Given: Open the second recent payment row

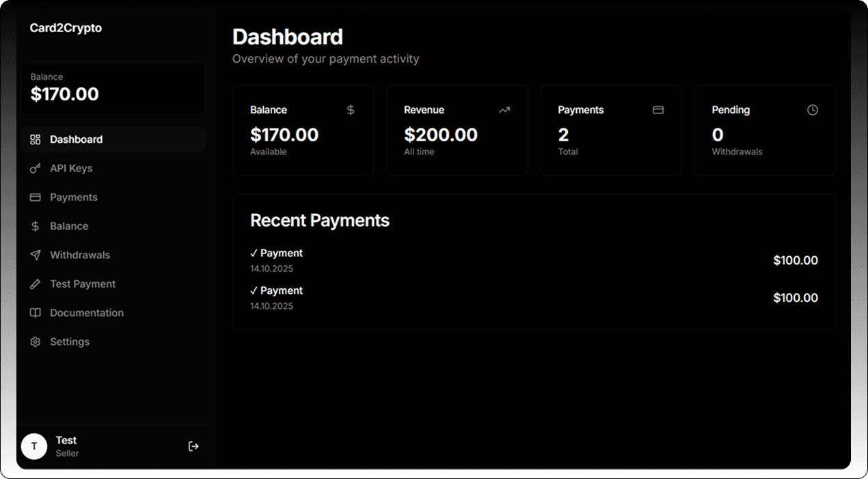Looking at the screenshot, I should [x=533, y=298].
